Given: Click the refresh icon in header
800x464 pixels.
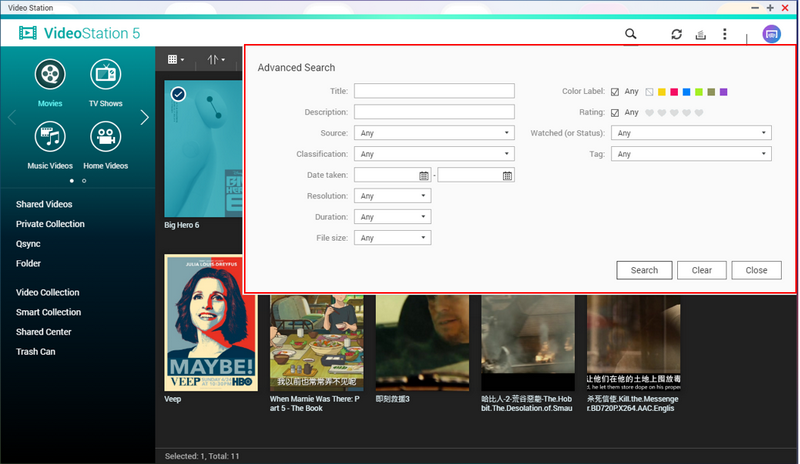Looking at the screenshot, I should (x=677, y=34).
